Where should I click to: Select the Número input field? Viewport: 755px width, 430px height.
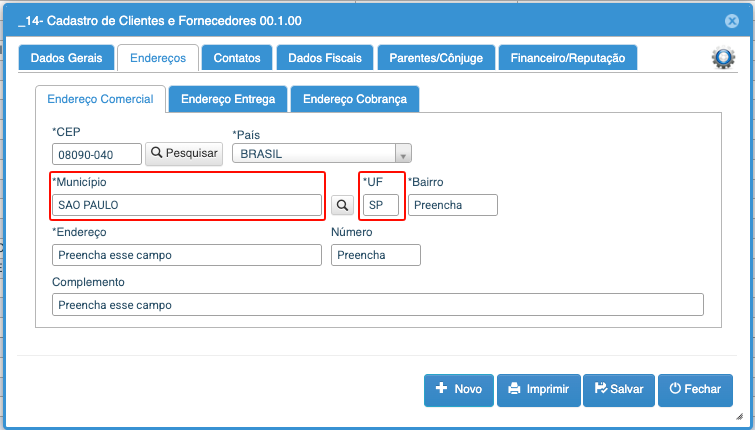(x=375, y=255)
